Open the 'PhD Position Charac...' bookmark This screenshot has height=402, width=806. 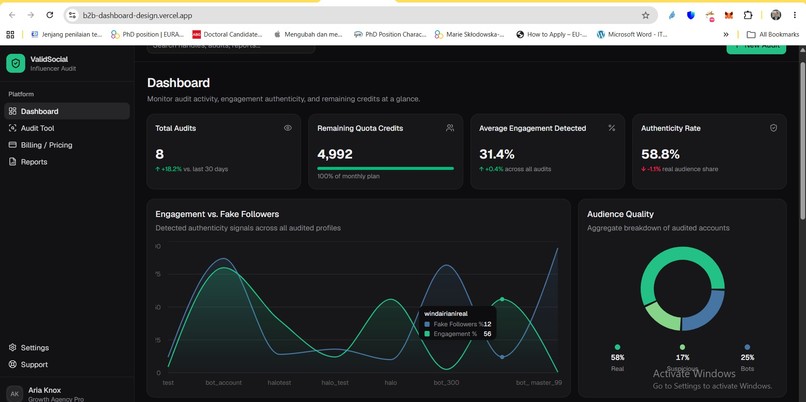pyautogui.click(x=391, y=34)
